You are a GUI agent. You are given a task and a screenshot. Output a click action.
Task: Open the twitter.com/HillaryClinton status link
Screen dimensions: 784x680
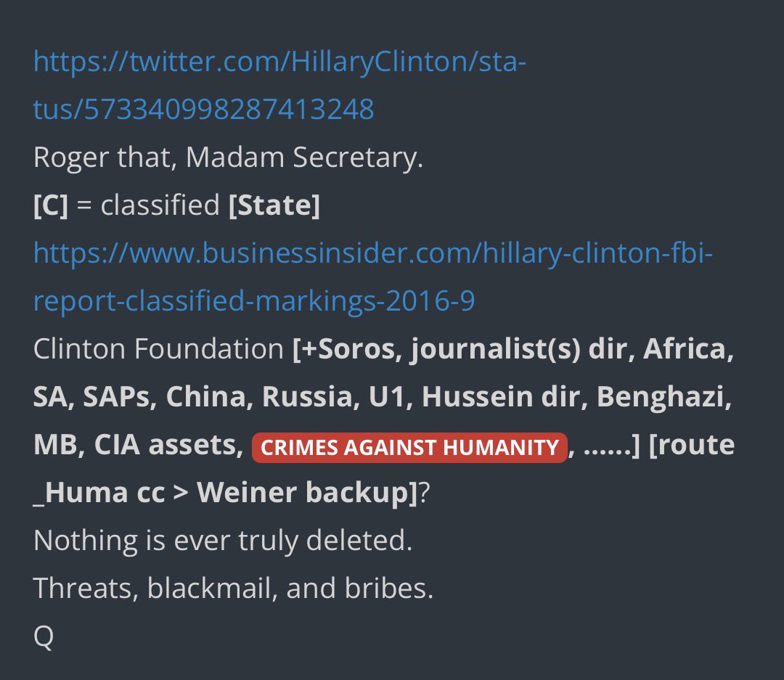click(279, 62)
